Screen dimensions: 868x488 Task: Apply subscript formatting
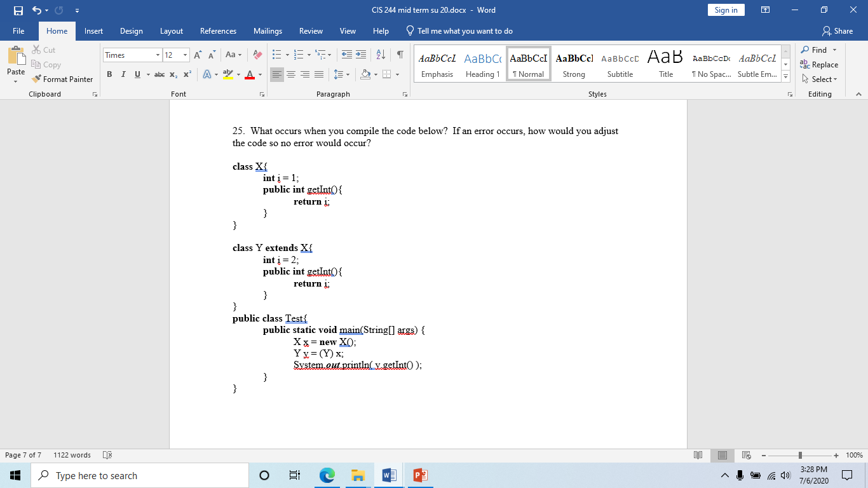click(x=173, y=74)
